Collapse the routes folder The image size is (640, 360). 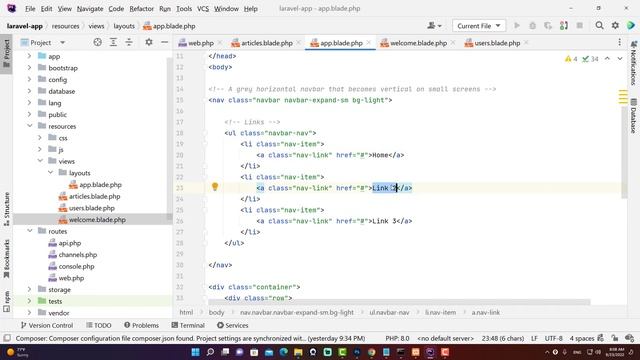point(29,231)
